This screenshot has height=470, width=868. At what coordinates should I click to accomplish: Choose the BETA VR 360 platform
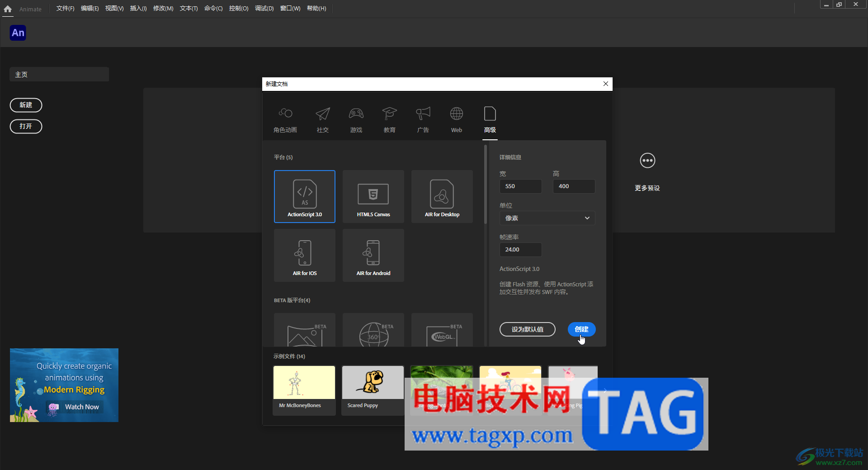[x=373, y=330]
